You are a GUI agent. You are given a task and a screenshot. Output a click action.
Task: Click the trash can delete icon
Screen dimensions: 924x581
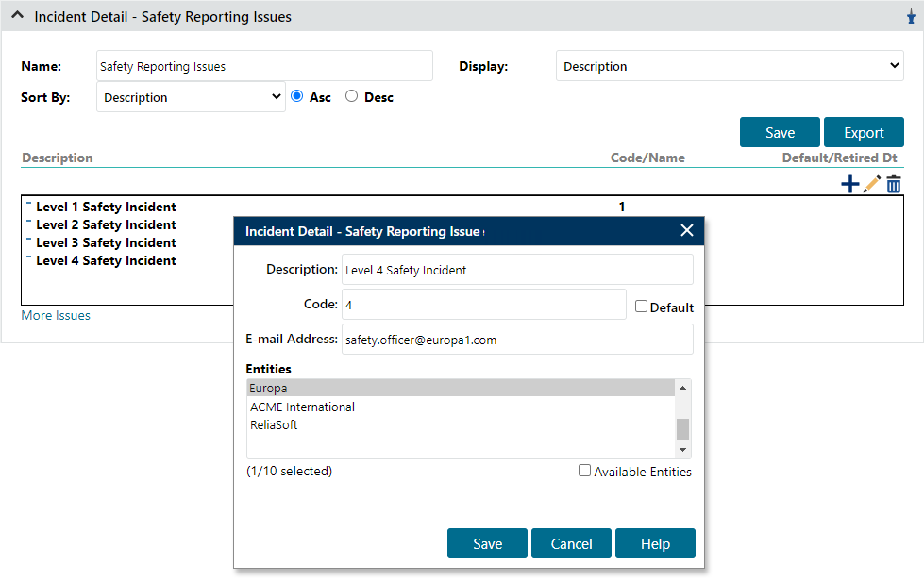coord(894,185)
